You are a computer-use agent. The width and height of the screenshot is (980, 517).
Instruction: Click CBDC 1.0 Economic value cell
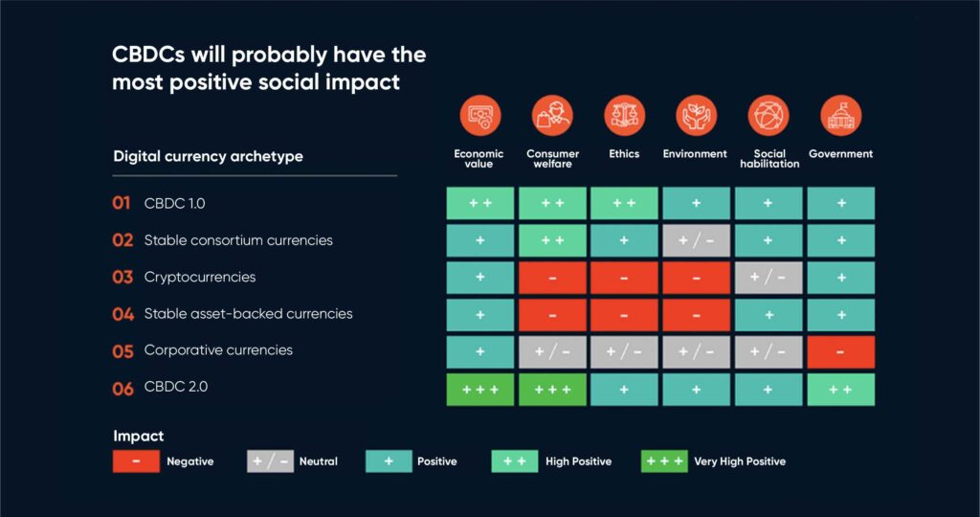pos(480,203)
